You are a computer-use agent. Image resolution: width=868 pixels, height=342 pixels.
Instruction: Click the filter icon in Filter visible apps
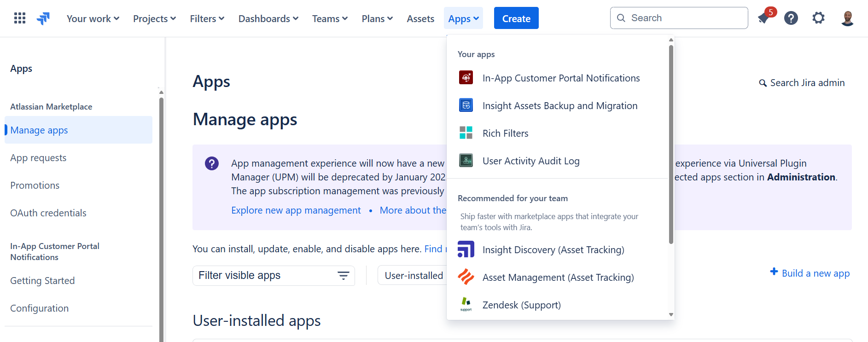344,276
